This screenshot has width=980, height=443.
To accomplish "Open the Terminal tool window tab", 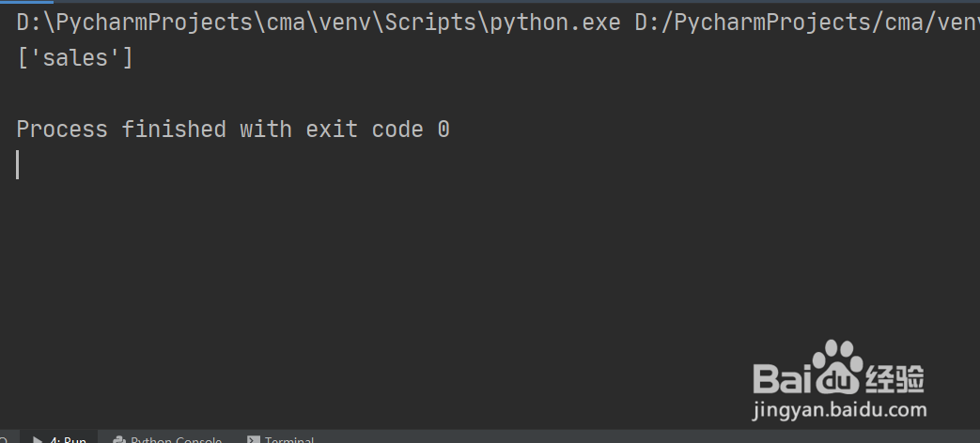I will coord(288,439).
